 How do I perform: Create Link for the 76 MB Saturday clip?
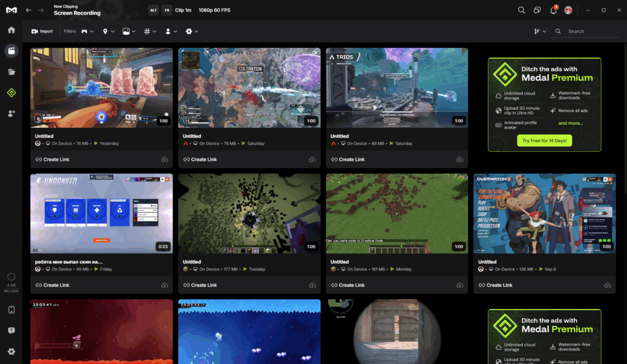[200, 160]
